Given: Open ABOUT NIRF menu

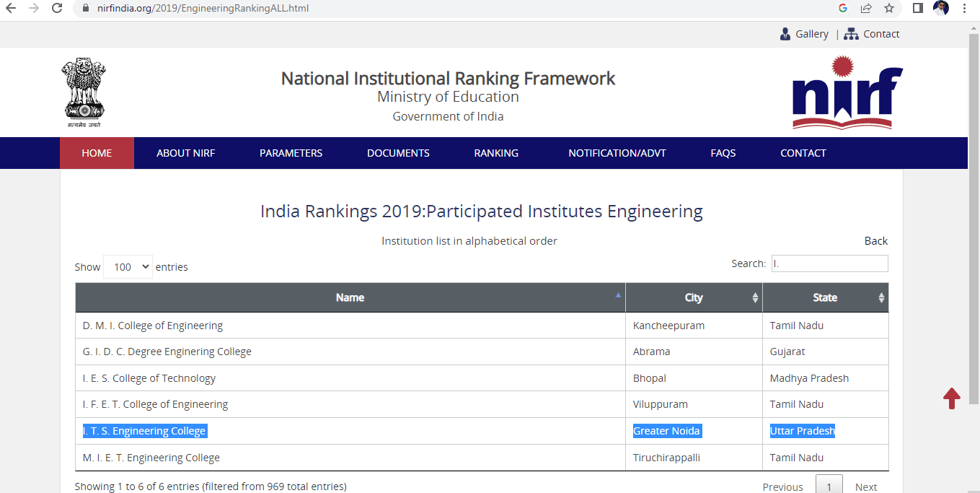Looking at the screenshot, I should (186, 153).
